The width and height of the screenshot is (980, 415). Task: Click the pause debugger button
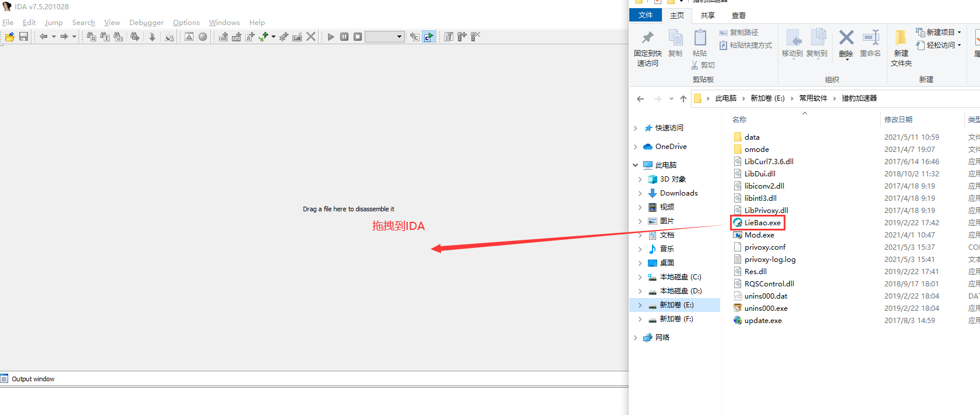(x=344, y=37)
